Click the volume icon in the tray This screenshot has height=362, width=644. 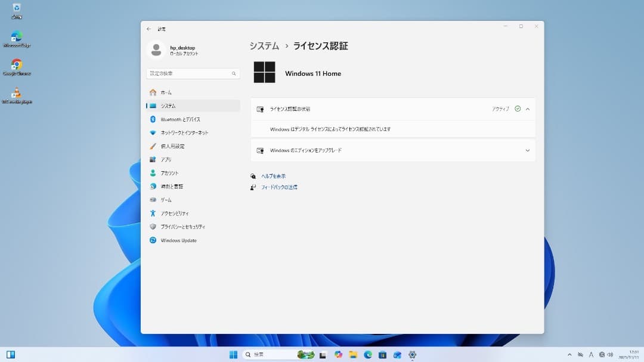click(611, 355)
